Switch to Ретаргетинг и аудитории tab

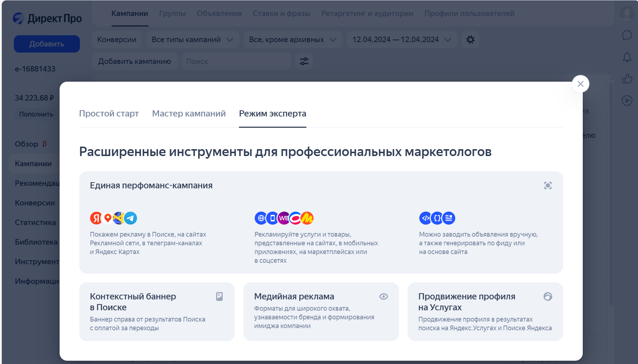(367, 13)
